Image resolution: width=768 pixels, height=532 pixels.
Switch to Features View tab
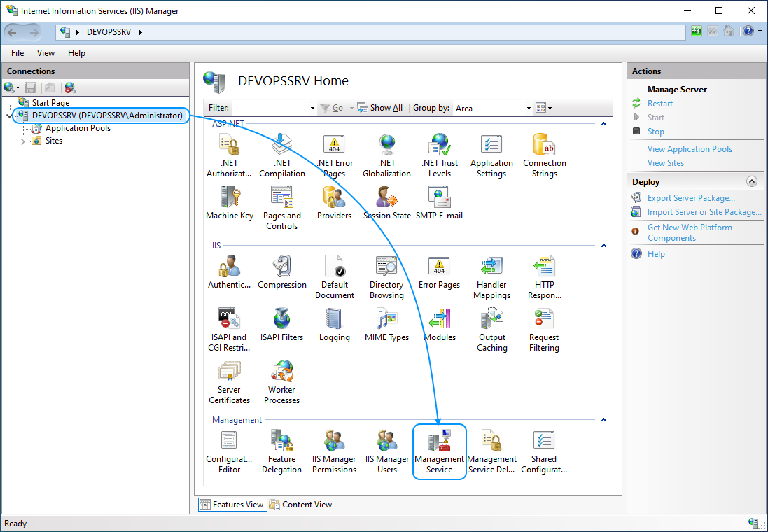(232, 505)
